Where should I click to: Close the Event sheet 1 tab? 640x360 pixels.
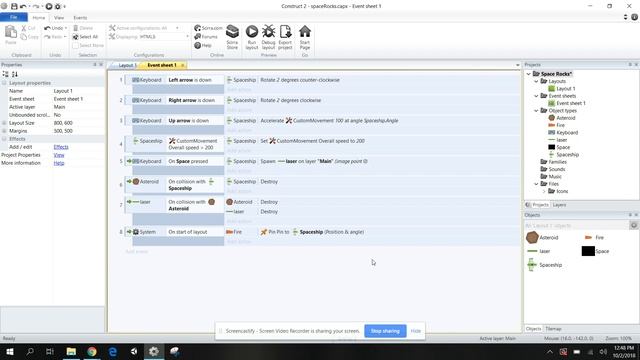tap(182, 65)
